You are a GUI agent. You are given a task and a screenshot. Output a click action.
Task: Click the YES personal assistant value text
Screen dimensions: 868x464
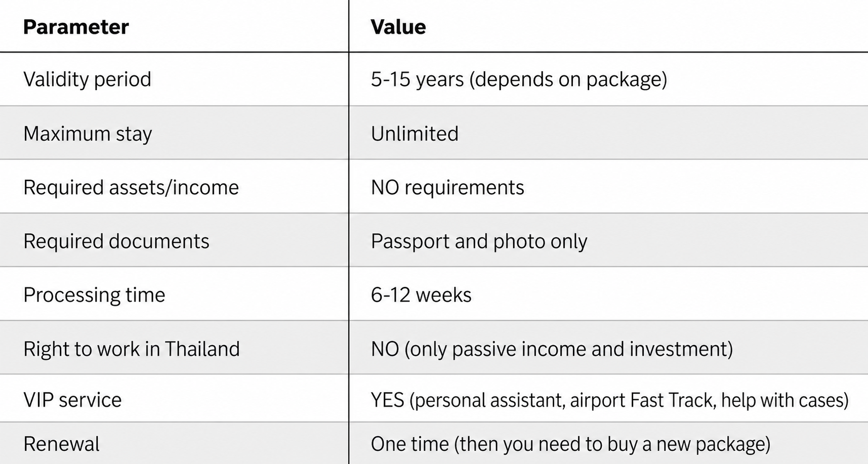pyautogui.click(x=610, y=400)
